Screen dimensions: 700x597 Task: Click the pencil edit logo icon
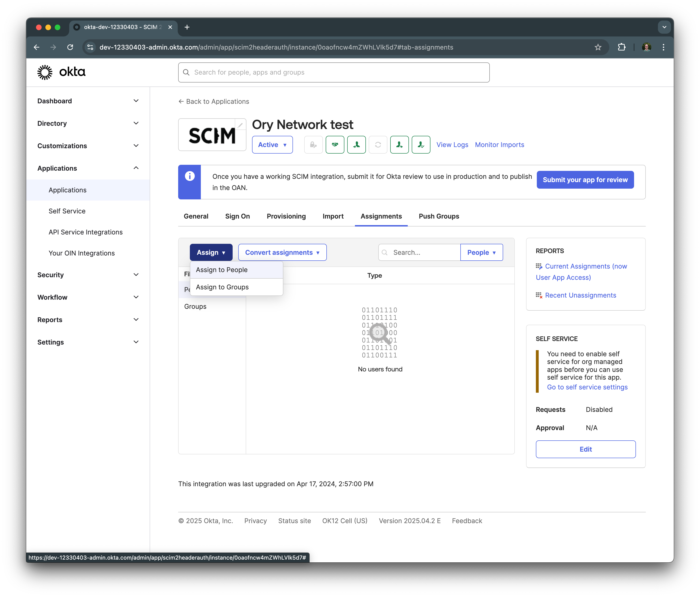240,125
